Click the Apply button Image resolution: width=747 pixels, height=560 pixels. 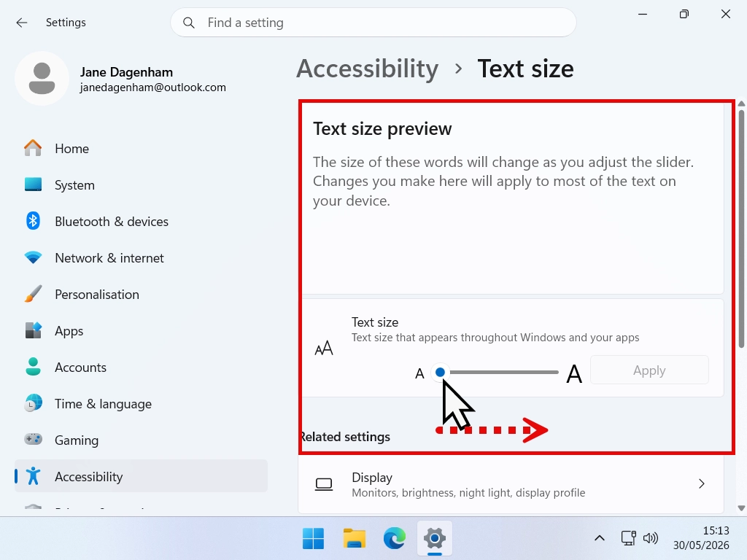[x=649, y=370]
